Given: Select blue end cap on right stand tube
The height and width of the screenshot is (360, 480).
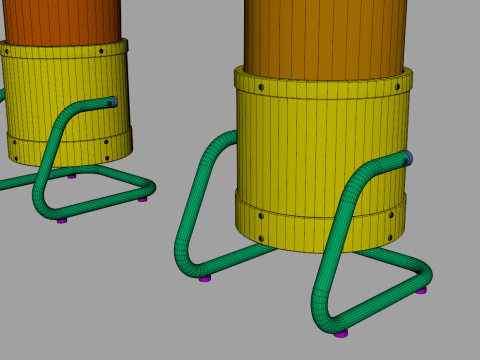Looking at the screenshot, I should click(409, 157).
